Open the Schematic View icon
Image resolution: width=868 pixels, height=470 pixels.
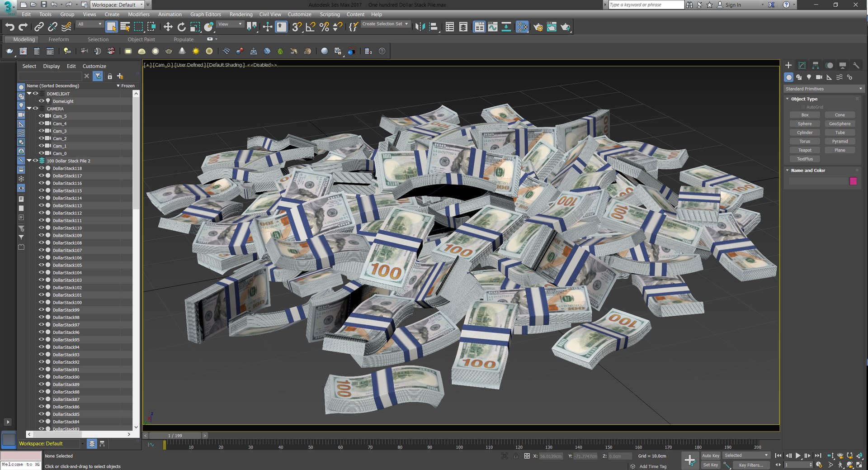(x=506, y=27)
